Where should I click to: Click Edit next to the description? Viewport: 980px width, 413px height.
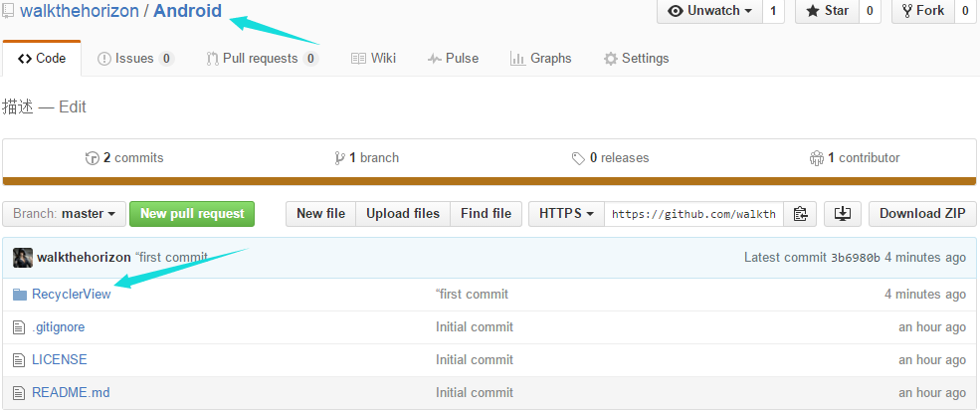(73, 106)
